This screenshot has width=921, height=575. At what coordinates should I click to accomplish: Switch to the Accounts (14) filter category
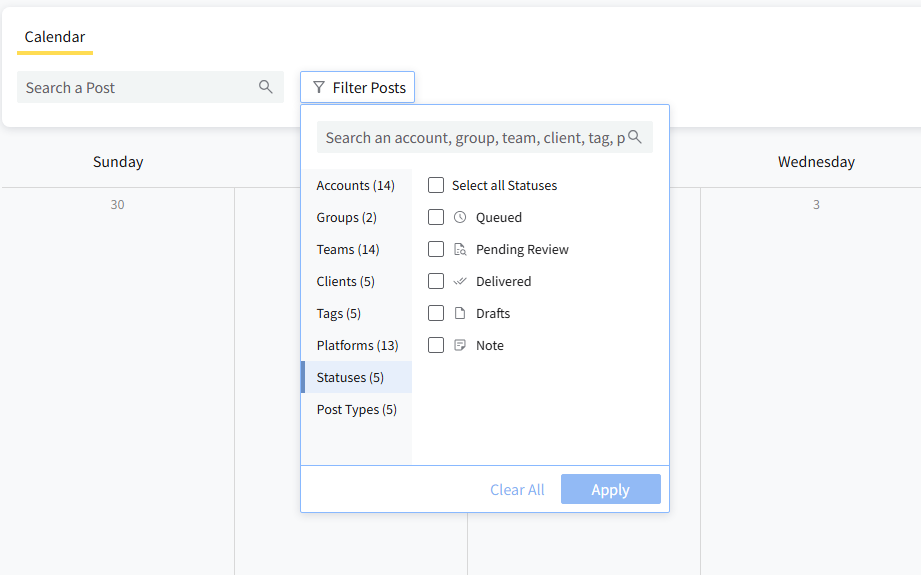[x=355, y=185]
